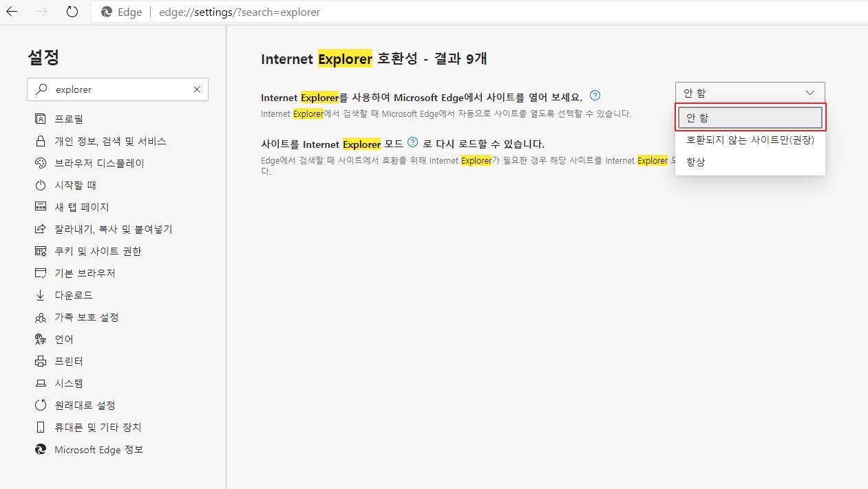Open 시스템 settings page
This screenshot has height=489, width=868.
pos(69,383)
